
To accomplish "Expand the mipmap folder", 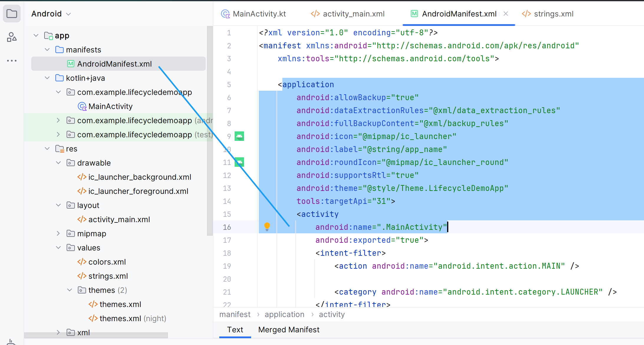I will 58,233.
